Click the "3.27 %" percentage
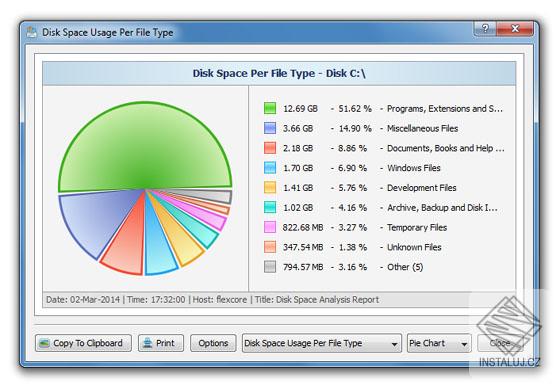The image size is (560, 389). tap(352, 227)
